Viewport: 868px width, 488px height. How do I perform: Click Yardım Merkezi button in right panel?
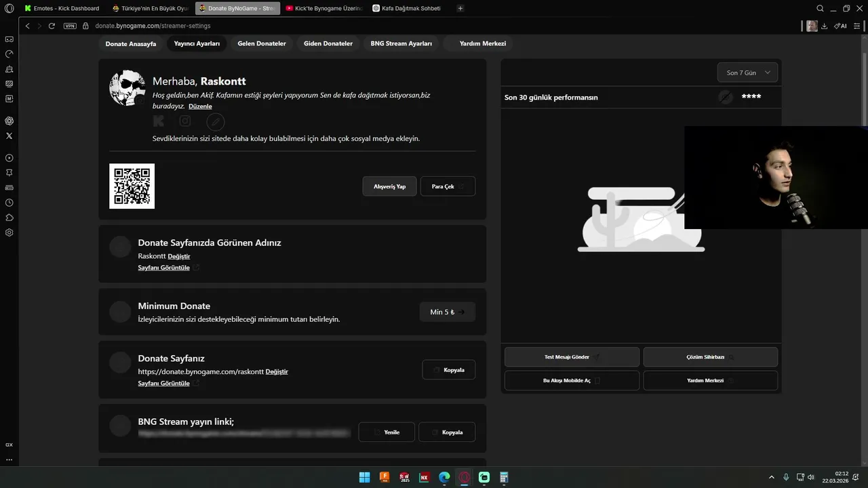710,380
